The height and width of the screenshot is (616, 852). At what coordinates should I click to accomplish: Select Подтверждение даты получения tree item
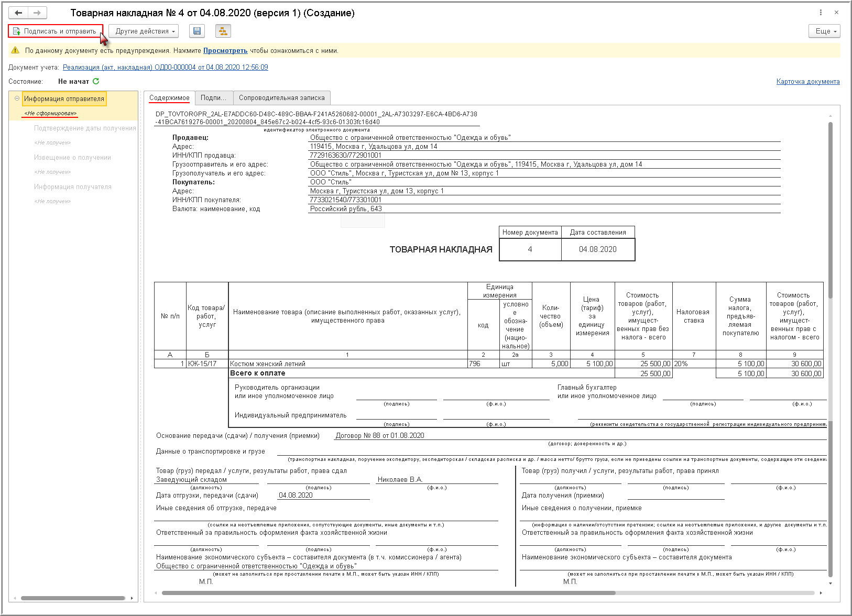point(85,128)
